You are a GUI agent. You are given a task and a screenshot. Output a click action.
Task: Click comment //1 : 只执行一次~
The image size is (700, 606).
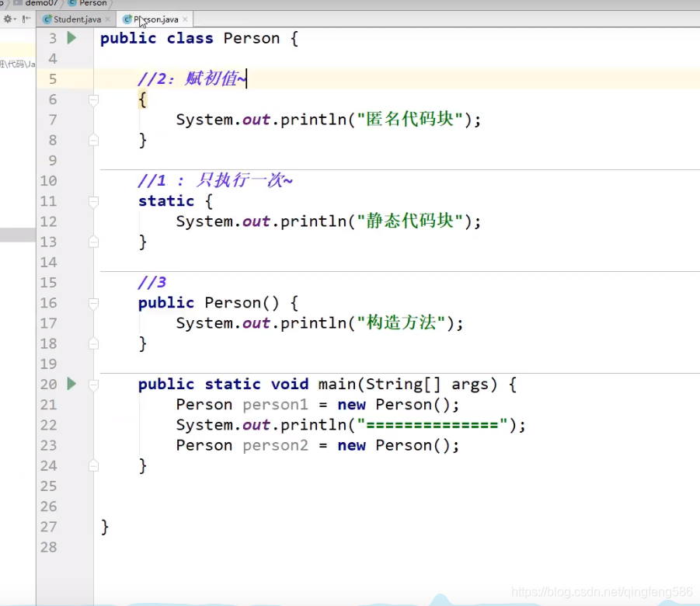click(215, 180)
